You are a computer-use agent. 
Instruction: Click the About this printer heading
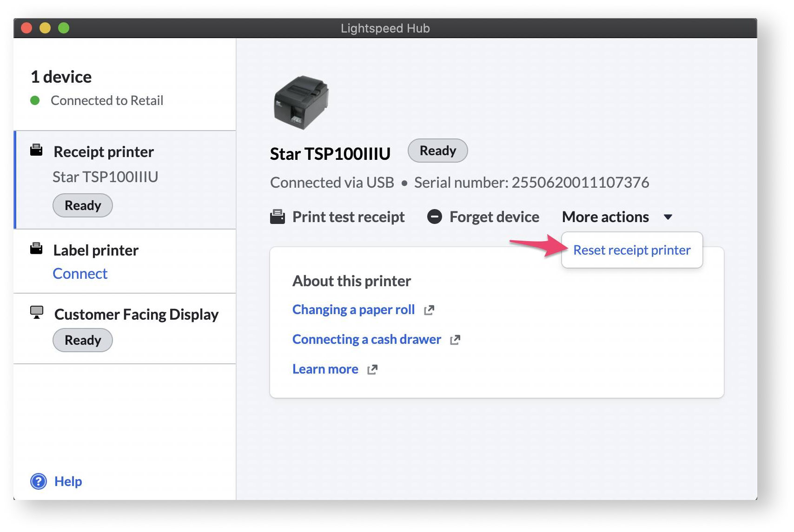point(351,281)
